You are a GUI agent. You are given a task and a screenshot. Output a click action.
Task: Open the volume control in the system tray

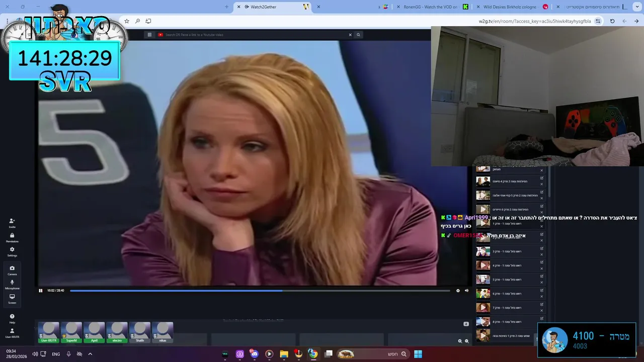point(35,354)
